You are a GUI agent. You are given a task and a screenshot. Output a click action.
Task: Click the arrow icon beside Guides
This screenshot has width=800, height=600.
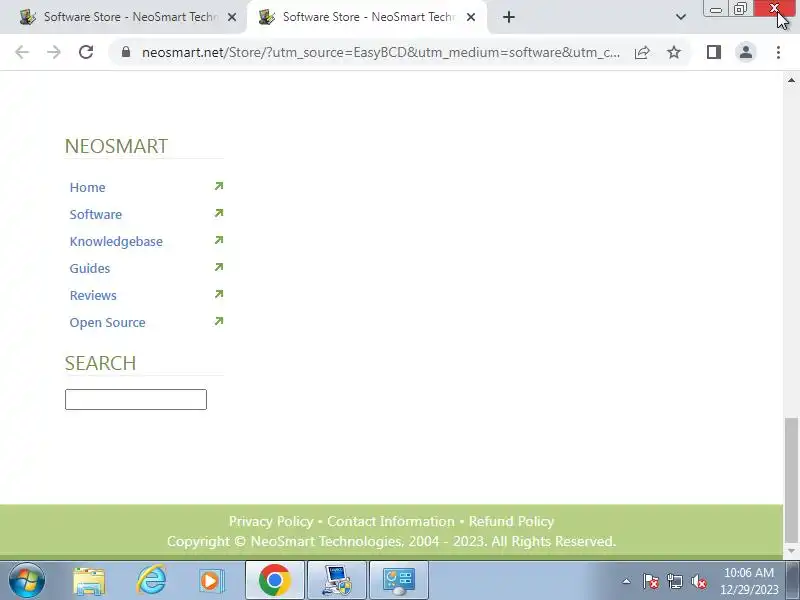219,267
